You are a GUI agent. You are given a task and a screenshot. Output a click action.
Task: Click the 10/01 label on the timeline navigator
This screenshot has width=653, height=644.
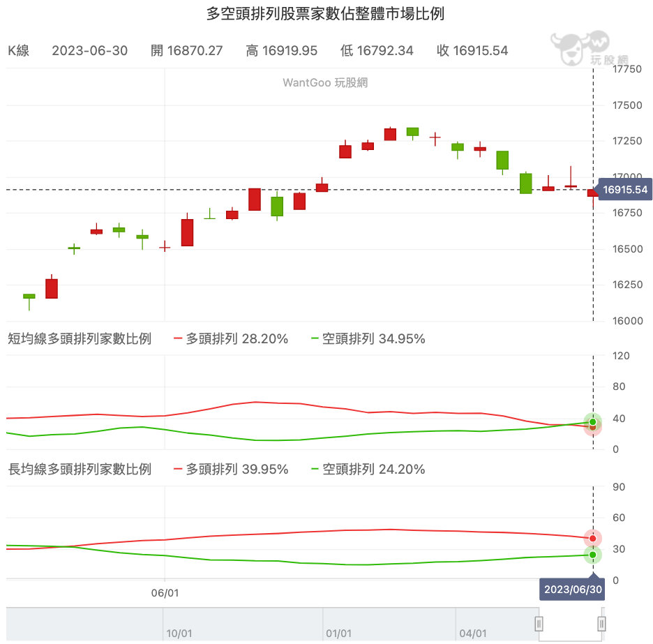pos(179,634)
